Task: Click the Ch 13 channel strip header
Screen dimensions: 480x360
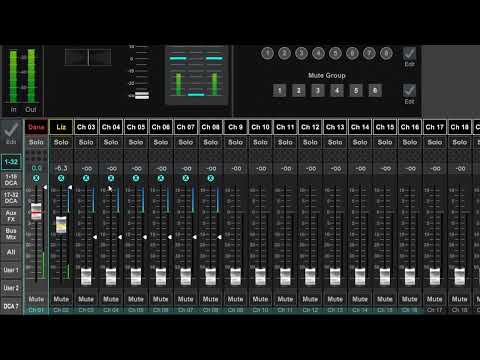Action: 335,127
